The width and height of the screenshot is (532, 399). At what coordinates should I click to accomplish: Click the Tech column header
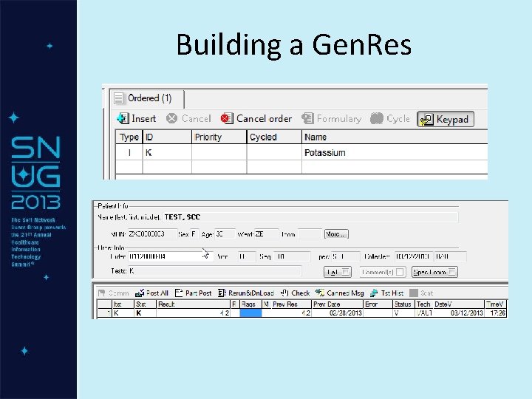424,304
